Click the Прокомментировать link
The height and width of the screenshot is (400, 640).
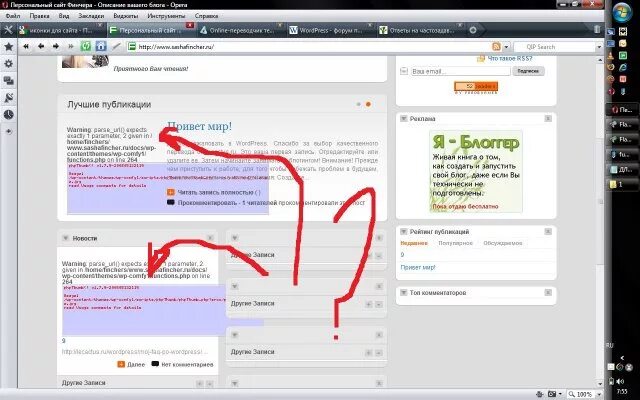pos(207,202)
